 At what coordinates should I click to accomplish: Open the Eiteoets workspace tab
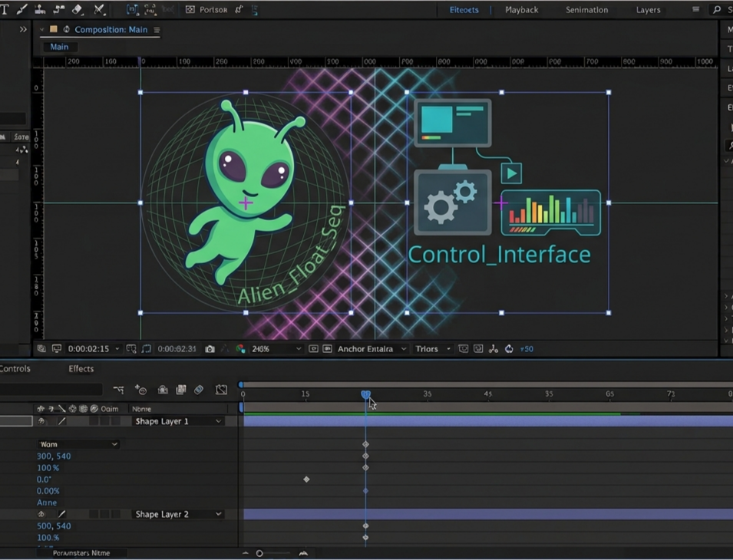click(464, 10)
